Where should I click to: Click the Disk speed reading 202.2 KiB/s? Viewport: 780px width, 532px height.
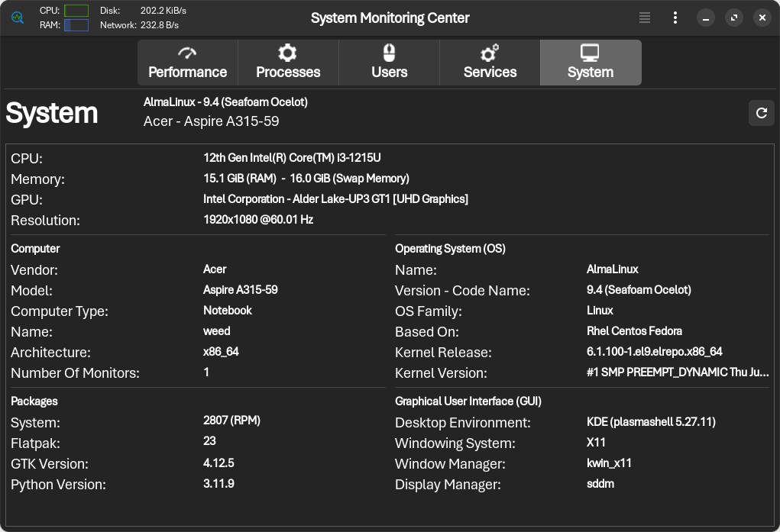(163, 11)
